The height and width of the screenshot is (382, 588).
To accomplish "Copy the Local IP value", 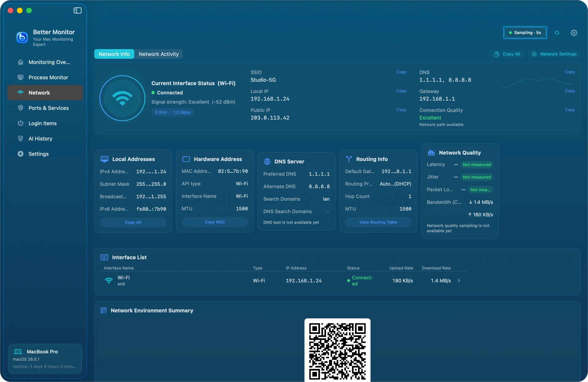I will [401, 91].
